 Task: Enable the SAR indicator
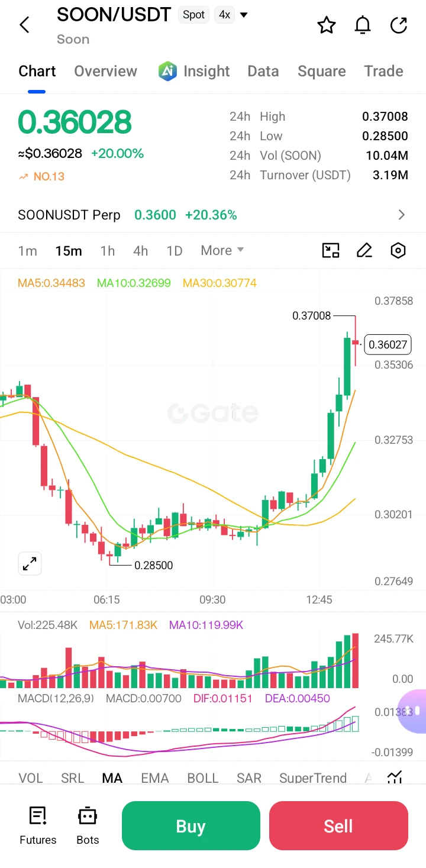249,777
